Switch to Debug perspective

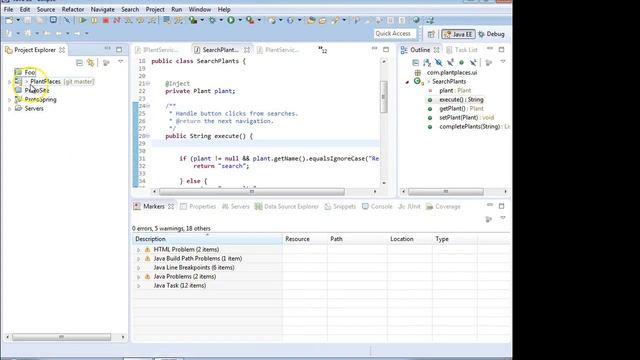491,34
